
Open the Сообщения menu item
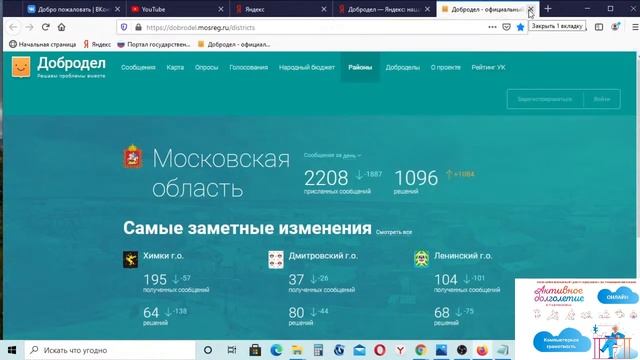coord(138,67)
